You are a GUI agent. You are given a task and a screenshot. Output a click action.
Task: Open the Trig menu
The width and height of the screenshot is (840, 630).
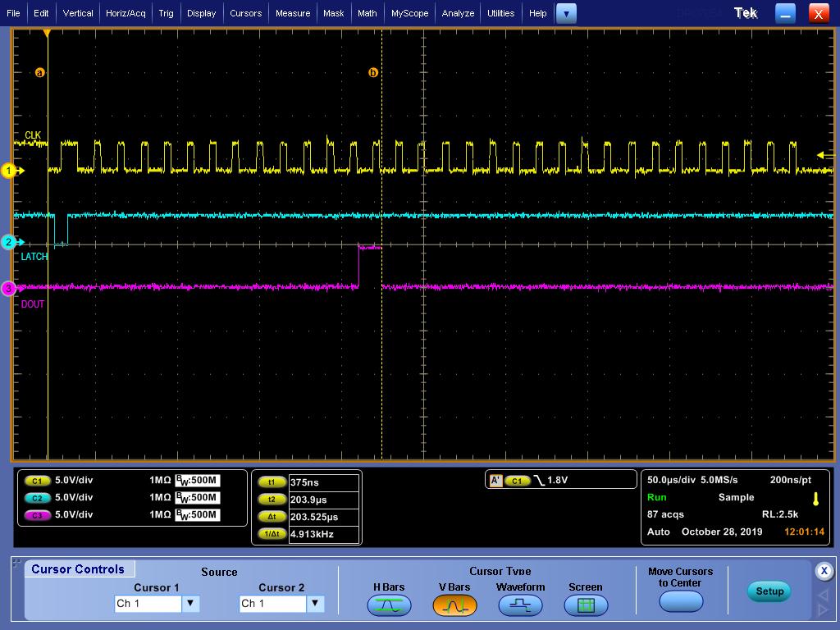click(x=166, y=13)
